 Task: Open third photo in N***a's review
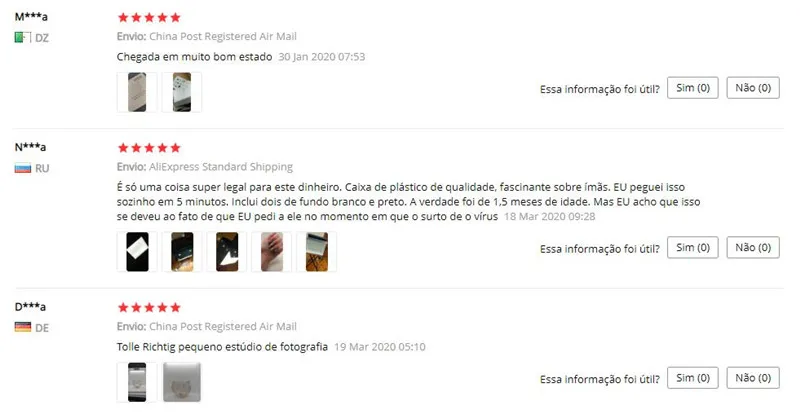(x=227, y=252)
